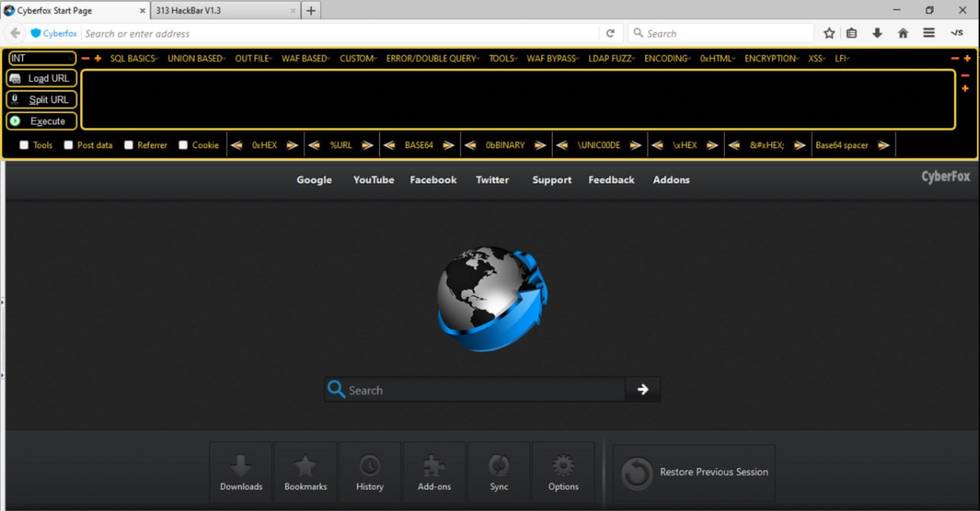Expand the TOOLS dropdown menu
The height and width of the screenshot is (511, 980).
(503, 58)
